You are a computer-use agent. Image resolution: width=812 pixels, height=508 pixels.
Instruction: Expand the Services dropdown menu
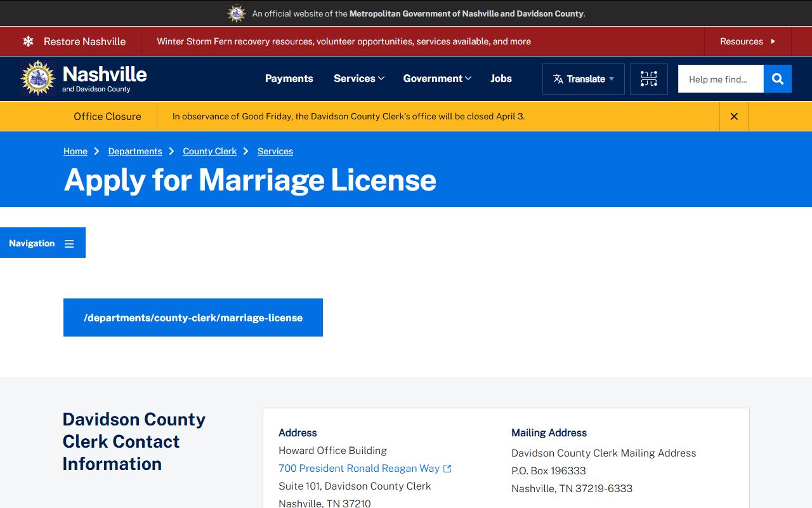point(359,79)
